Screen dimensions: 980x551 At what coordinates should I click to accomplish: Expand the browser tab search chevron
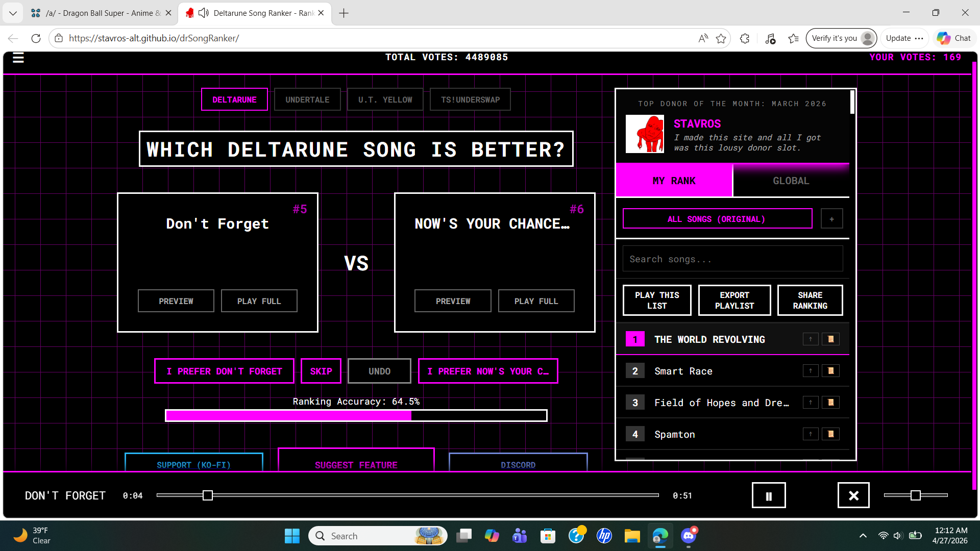(13, 13)
